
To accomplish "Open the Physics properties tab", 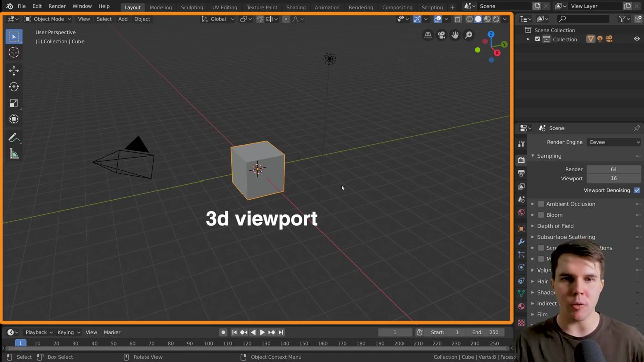I will (521, 267).
